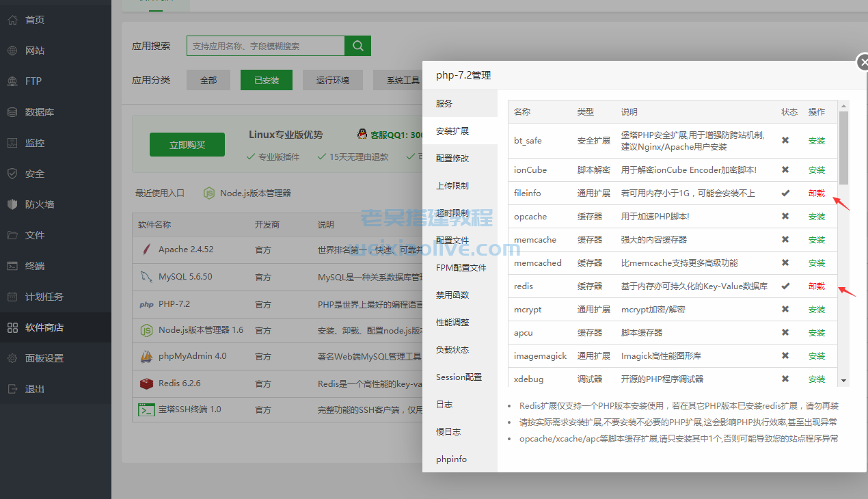Uninstall the fileinfo extension
This screenshot has height=499, width=868.
pos(817,193)
